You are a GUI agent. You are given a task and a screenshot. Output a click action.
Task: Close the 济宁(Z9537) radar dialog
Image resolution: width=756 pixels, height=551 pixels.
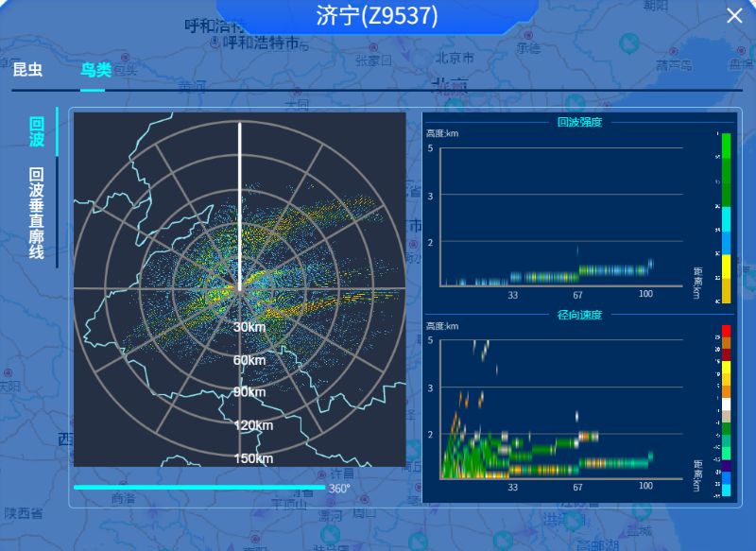(734, 16)
